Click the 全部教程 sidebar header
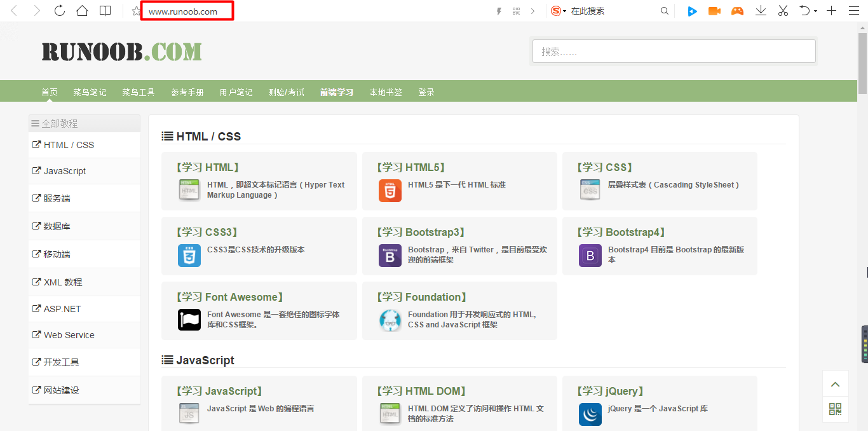 (x=85, y=123)
